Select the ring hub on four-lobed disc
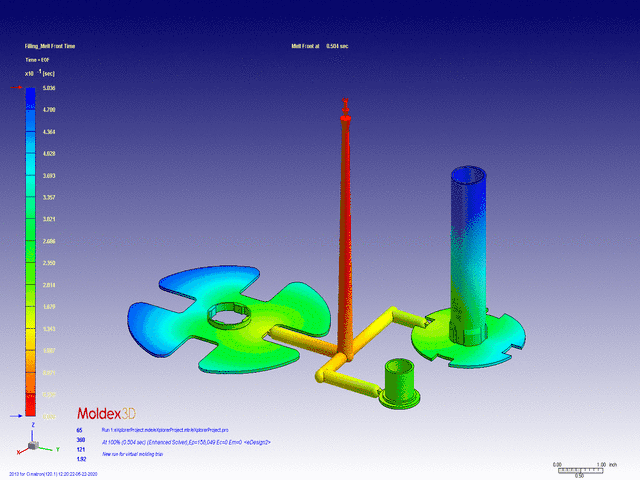The height and width of the screenshot is (480, 640). coord(228,315)
